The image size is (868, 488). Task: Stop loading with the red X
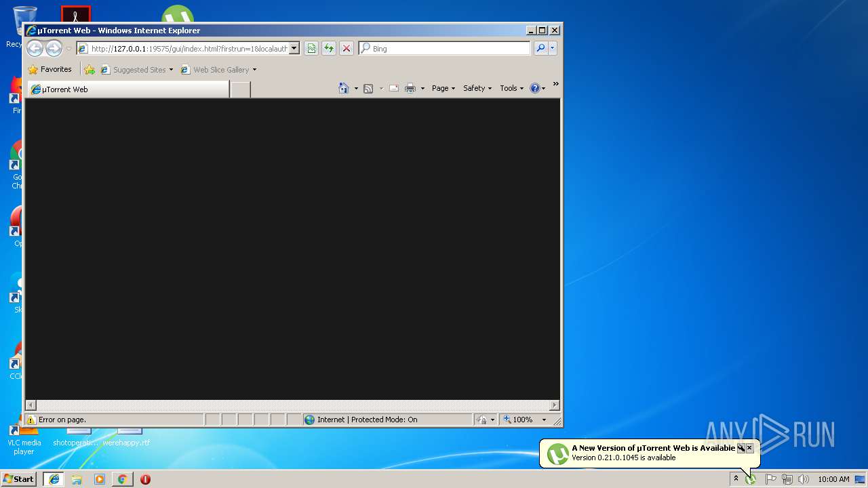(x=347, y=48)
